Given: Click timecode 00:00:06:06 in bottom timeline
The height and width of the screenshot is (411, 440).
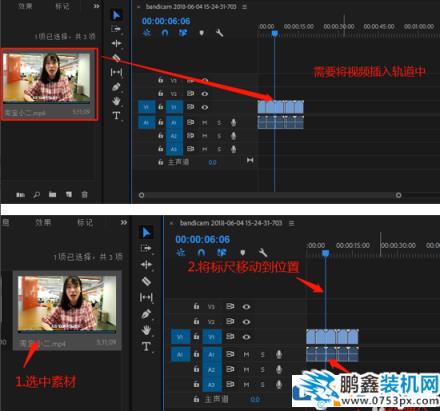Looking at the screenshot, I should (x=202, y=239).
